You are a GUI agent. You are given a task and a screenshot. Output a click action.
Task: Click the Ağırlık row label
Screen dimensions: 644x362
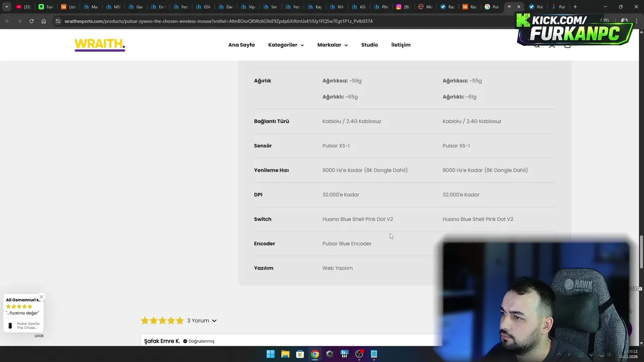click(263, 80)
